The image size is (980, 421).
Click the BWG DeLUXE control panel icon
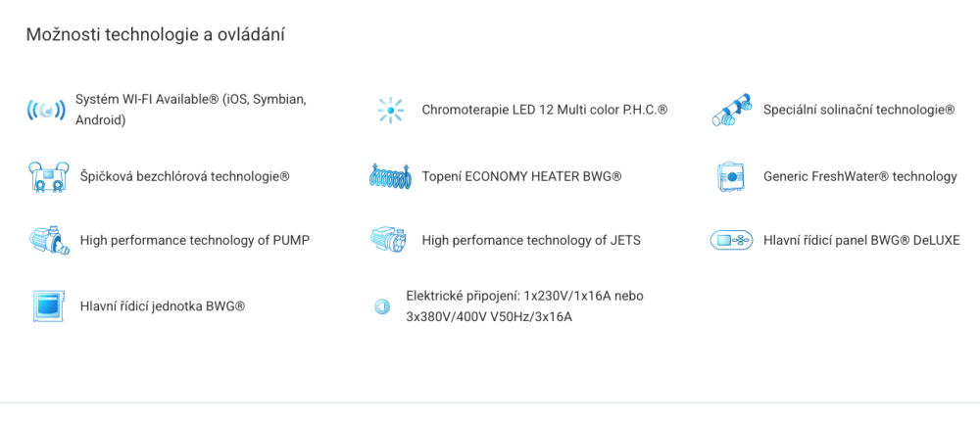point(731,240)
